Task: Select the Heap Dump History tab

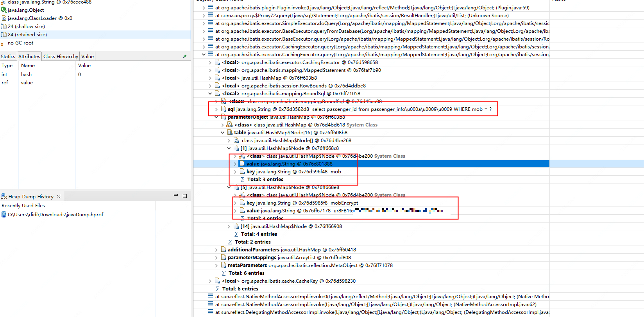Action: tap(31, 196)
